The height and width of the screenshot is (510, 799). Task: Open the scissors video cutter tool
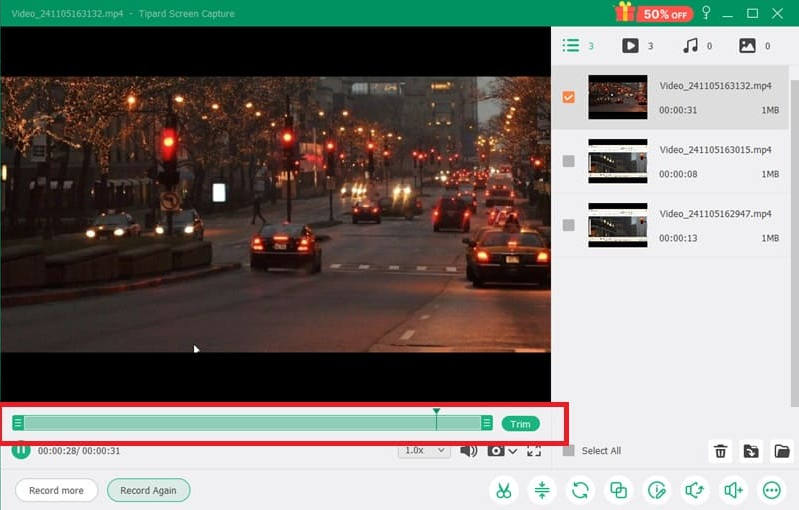[503, 490]
